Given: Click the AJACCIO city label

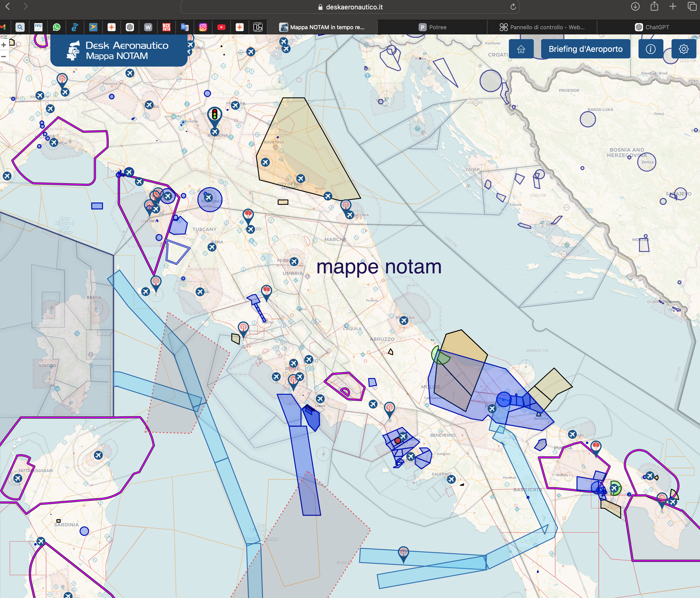Looking at the screenshot, I should (x=47, y=366).
